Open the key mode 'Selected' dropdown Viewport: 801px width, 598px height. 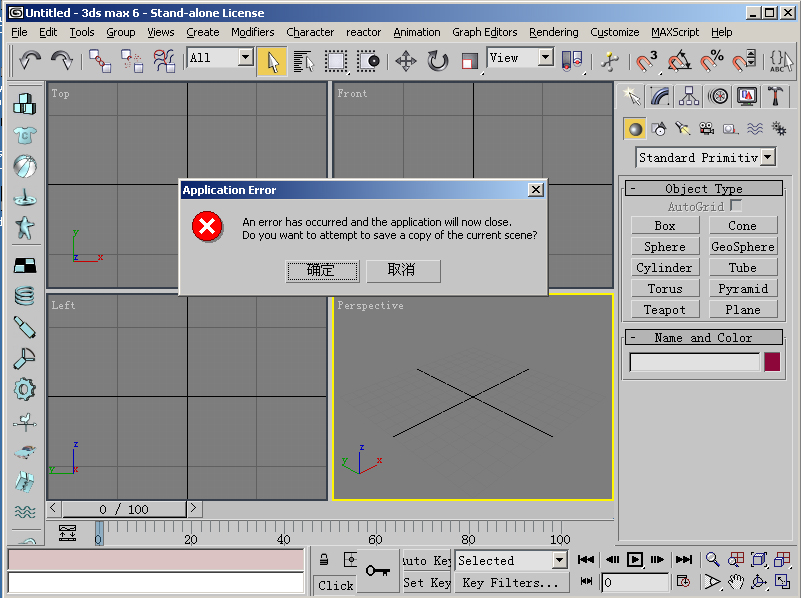560,560
